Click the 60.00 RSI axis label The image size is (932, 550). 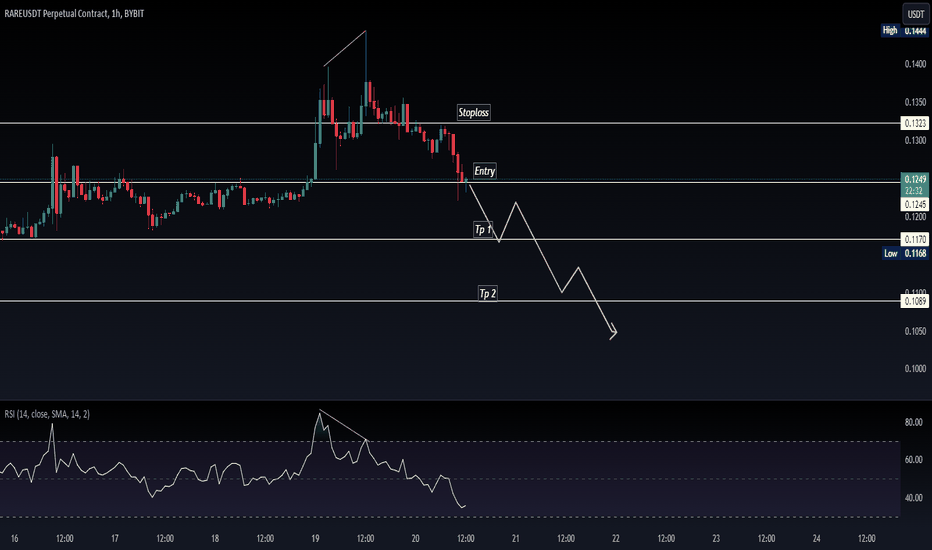click(914, 460)
